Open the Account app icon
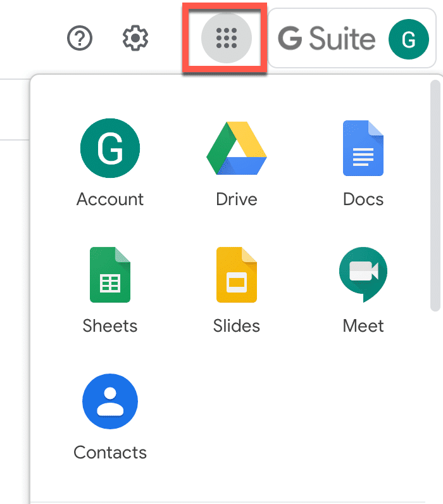443x504 pixels. [110, 148]
